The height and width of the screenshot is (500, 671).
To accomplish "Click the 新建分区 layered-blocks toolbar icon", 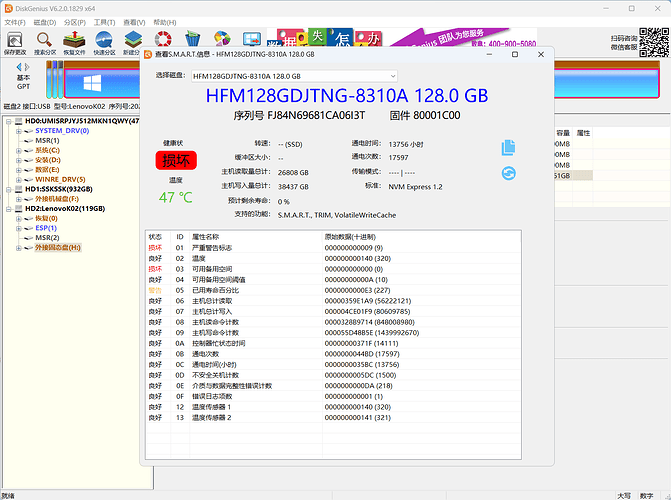I will [133, 39].
